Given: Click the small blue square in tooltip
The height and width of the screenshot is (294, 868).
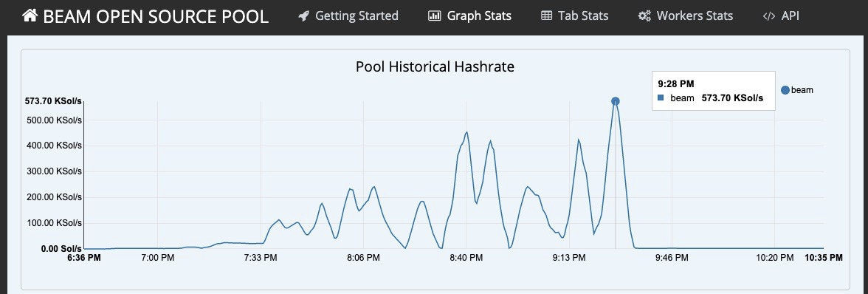Looking at the screenshot, I should coord(661,98).
